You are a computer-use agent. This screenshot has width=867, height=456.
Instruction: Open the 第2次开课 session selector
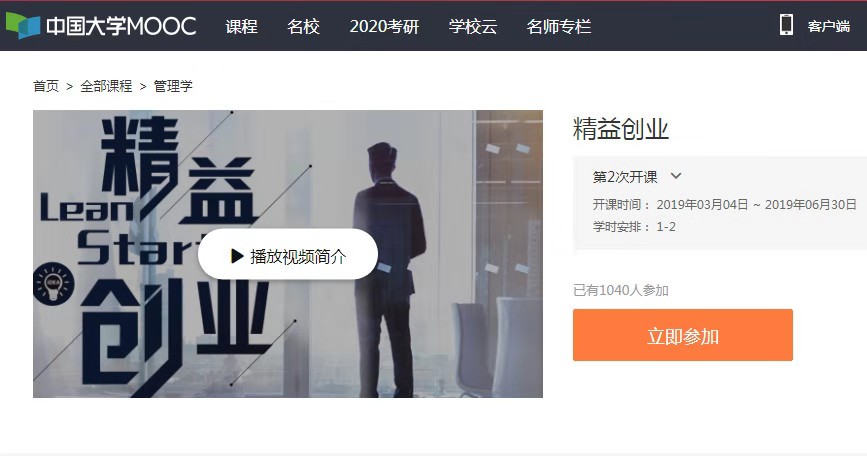click(x=636, y=177)
